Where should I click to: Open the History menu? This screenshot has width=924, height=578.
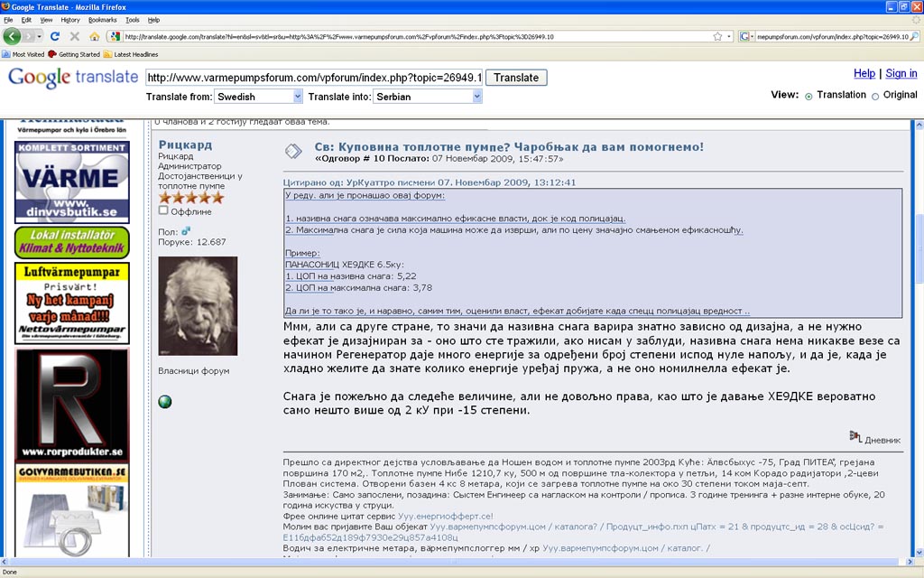(x=69, y=19)
